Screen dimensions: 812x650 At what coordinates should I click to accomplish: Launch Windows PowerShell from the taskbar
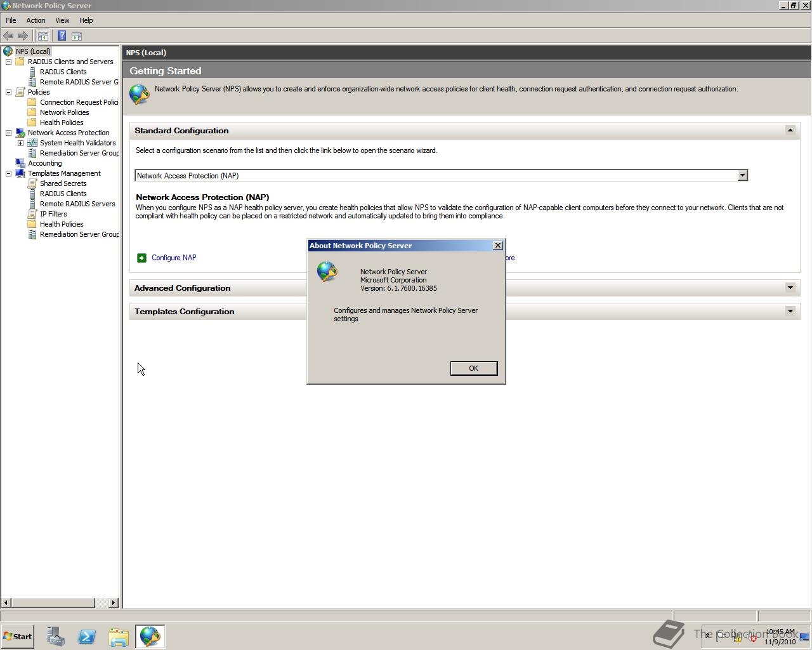(x=87, y=636)
